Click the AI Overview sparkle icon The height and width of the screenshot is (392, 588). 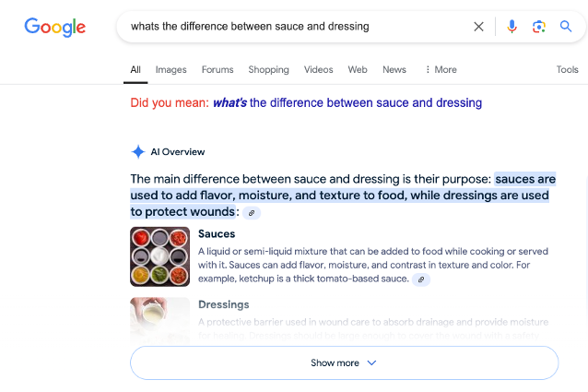(138, 152)
